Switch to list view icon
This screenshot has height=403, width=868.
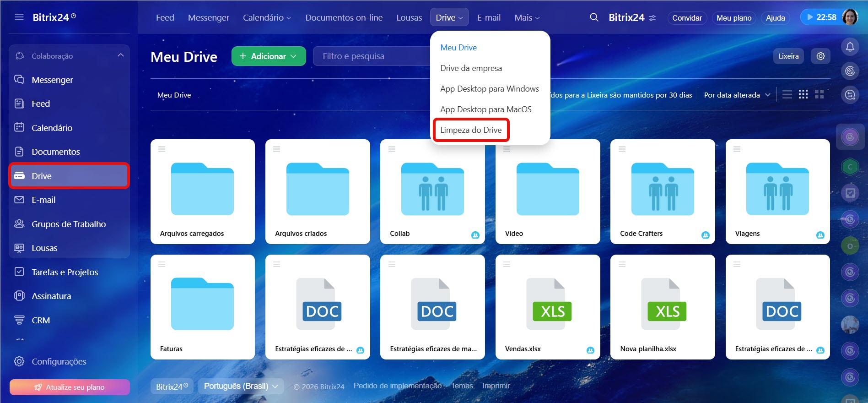787,94
